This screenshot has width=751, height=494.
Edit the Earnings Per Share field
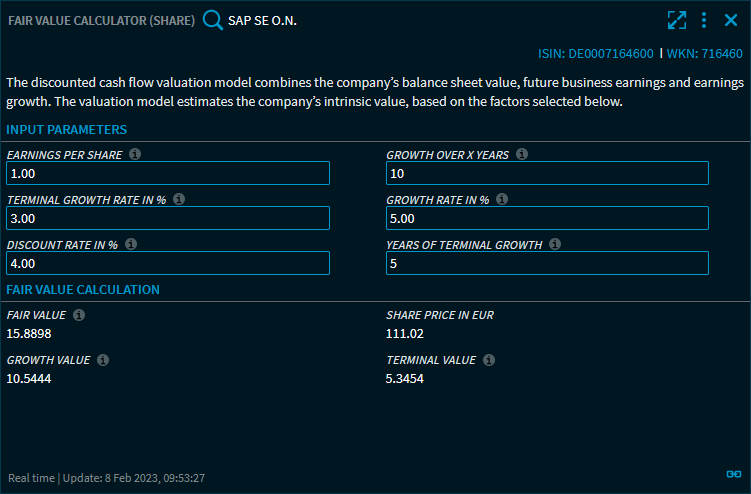[167, 174]
